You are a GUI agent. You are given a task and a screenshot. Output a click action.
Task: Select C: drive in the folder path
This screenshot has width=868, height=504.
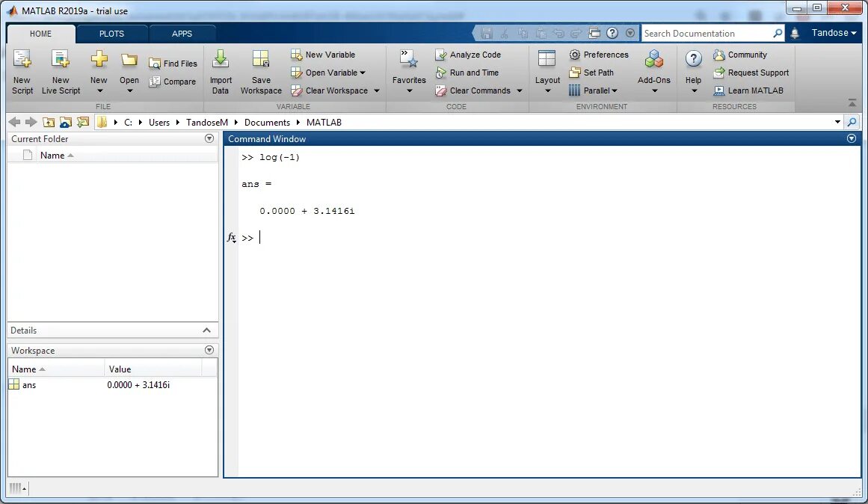click(128, 123)
